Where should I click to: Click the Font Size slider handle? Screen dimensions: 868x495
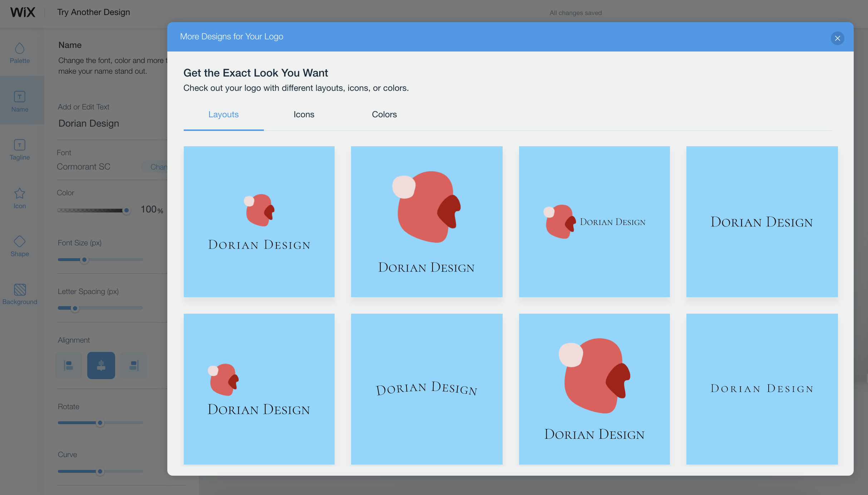pyautogui.click(x=84, y=260)
